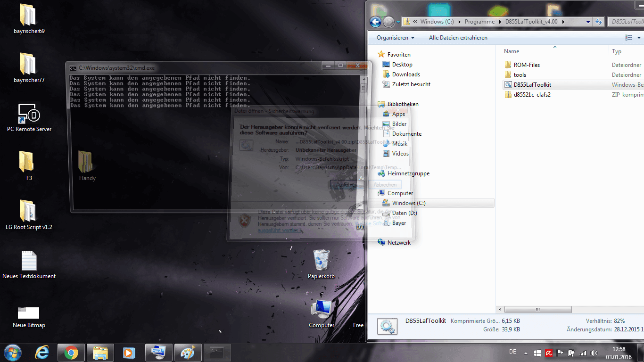This screenshot has width=644, height=362.
Task: Select Windows (C:) in navigation tree
Action: point(409,203)
